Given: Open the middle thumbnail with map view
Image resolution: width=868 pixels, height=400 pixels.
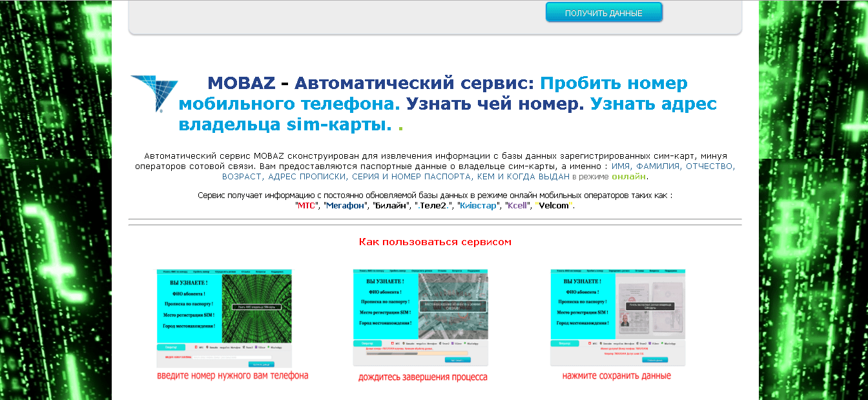Looking at the screenshot, I should [420, 317].
